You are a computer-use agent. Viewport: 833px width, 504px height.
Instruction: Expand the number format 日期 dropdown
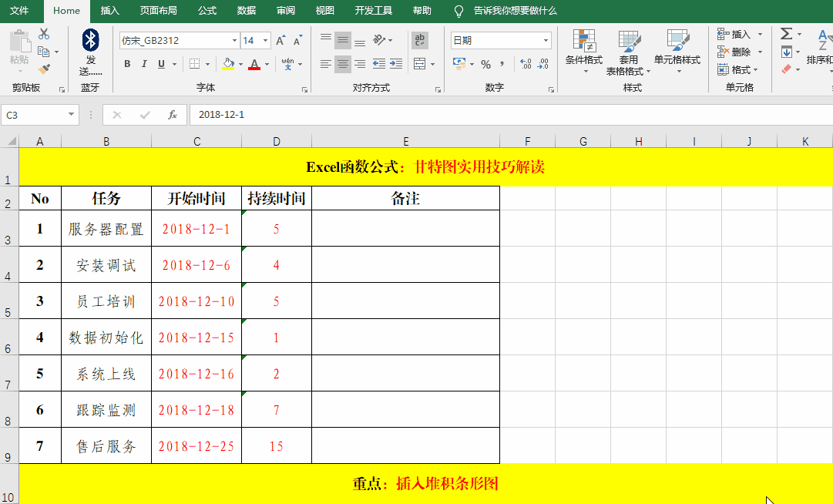point(546,41)
